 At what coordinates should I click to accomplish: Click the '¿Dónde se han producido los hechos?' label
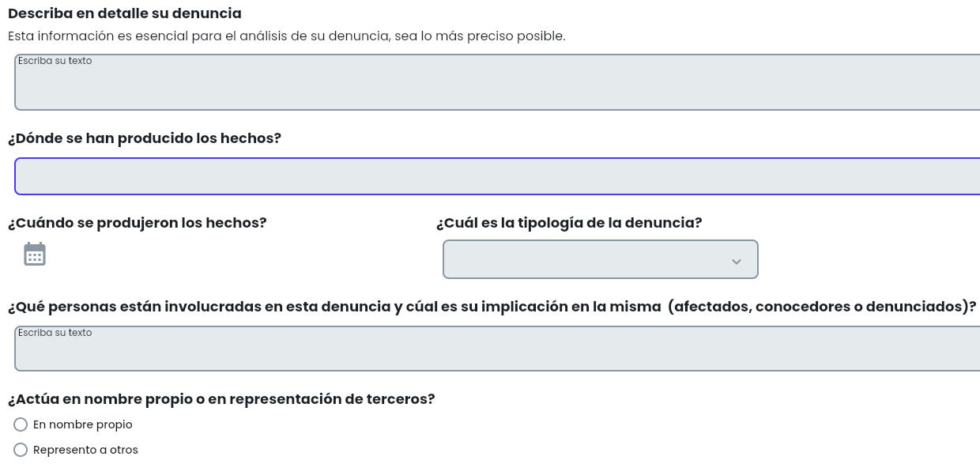click(x=145, y=138)
